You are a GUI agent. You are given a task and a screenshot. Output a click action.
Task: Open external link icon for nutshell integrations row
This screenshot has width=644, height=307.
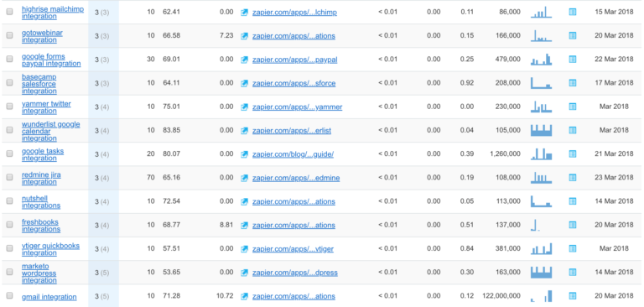244,202
